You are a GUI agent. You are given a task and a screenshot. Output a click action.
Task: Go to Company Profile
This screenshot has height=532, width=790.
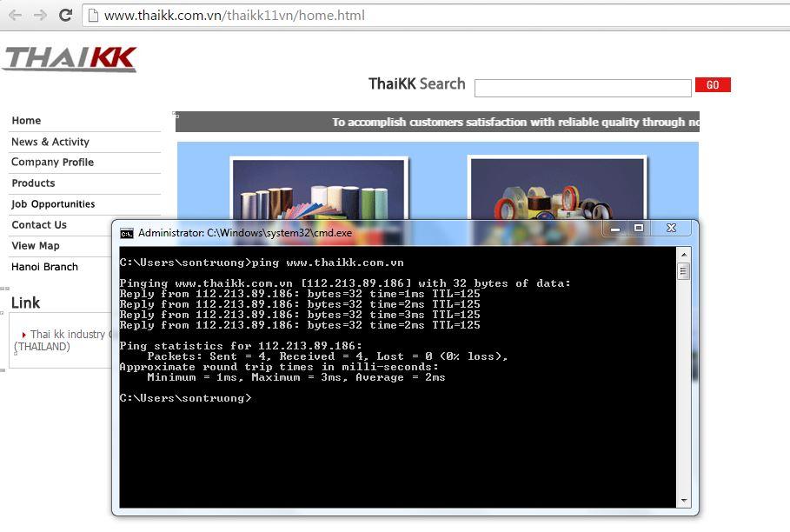coord(52,163)
